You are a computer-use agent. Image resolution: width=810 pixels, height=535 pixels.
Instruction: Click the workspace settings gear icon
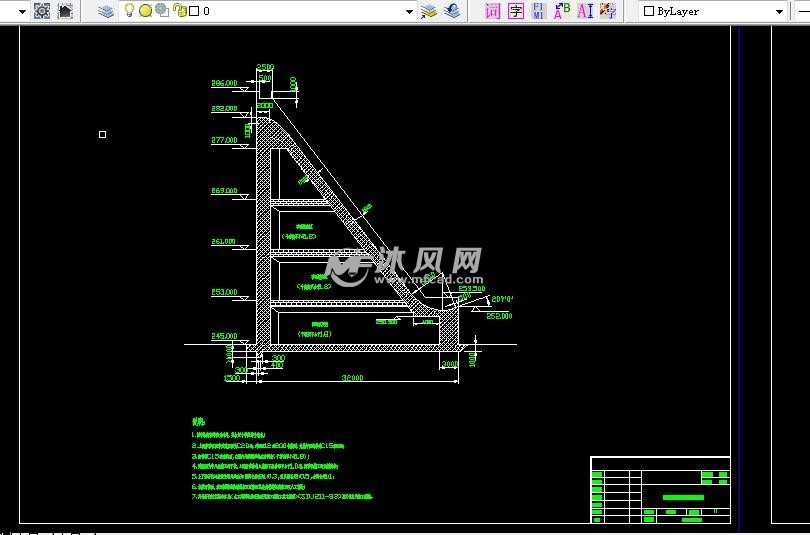pyautogui.click(x=41, y=11)
